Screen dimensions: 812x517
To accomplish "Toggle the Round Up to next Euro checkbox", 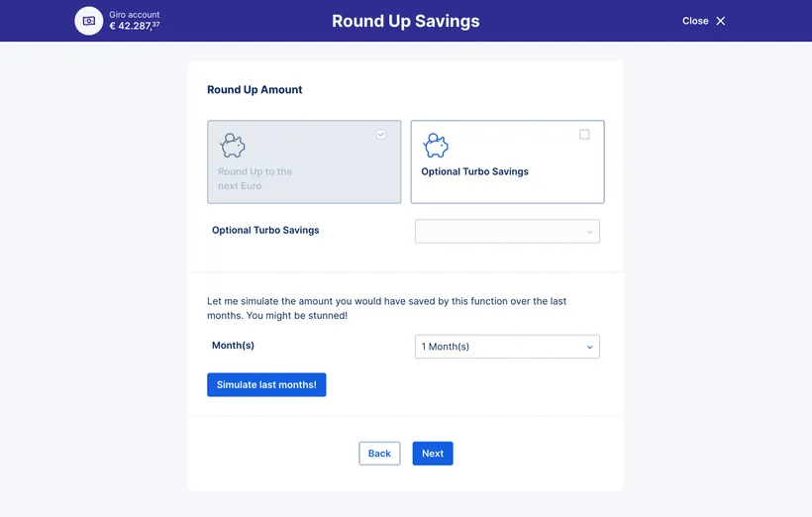I will tap(381, 134).
